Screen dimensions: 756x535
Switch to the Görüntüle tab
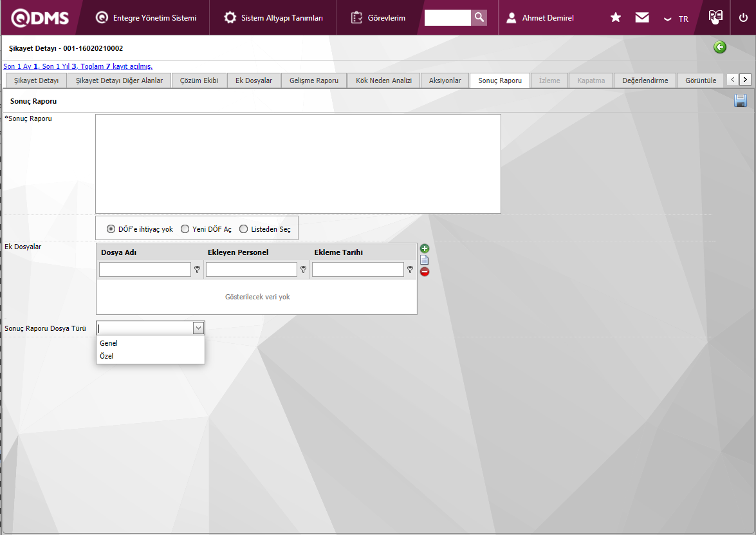[x=701, y=80]
